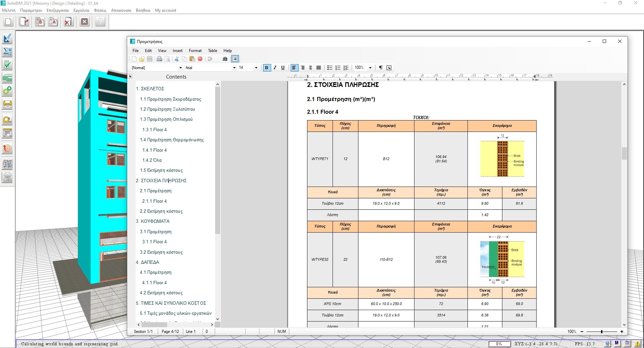Viewport: 644px width, 348px height.
Task: Click the M icon in status bar
Action: (616, 343)
